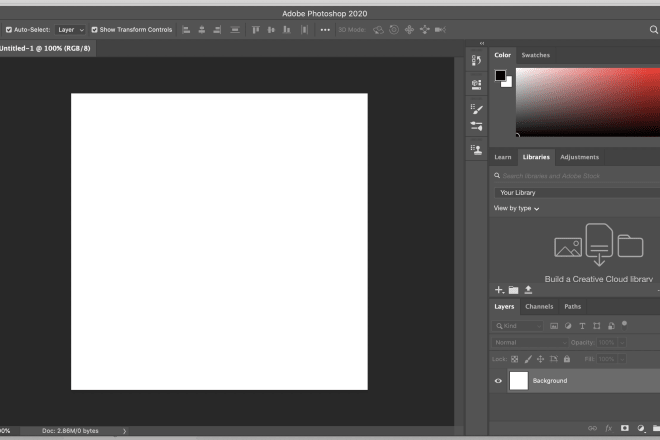Open the Properties panel icon in dock
Screen dimensions: 660x440
(476, 85)
